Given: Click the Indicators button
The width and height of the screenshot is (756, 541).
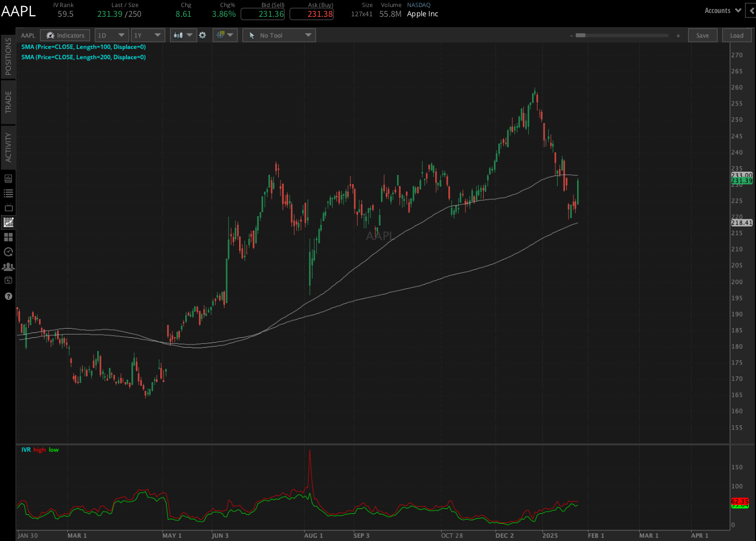Looking at the screenshot, I should pos(65,35).
